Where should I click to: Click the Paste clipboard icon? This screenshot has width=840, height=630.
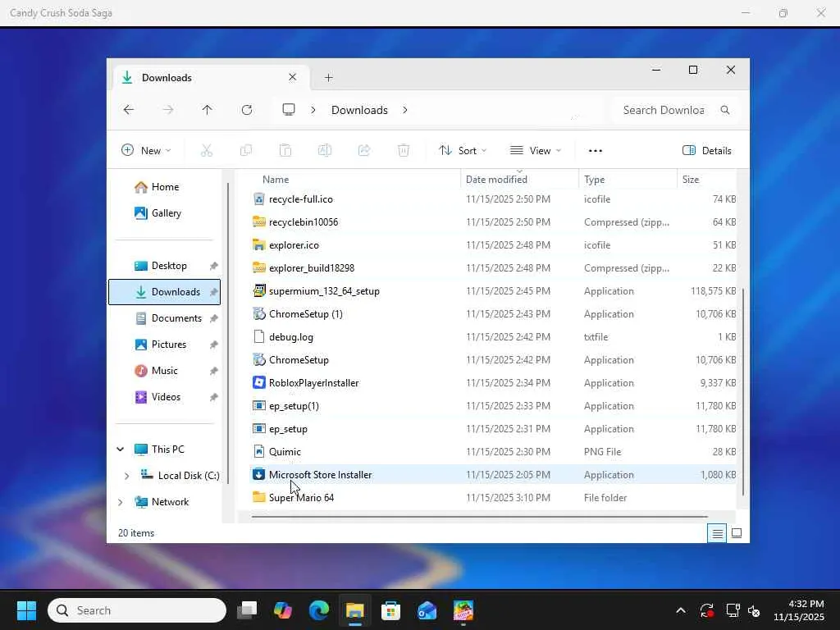285,151
